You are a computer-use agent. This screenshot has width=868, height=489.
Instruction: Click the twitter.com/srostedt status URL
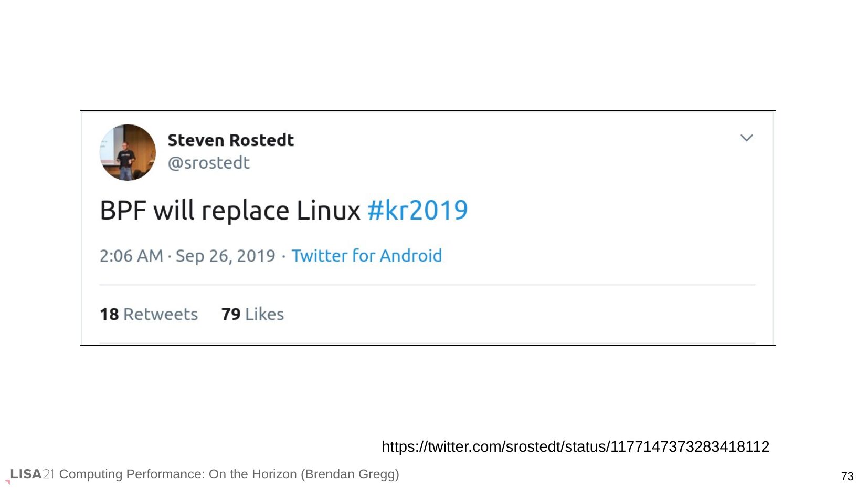[575, 446]
